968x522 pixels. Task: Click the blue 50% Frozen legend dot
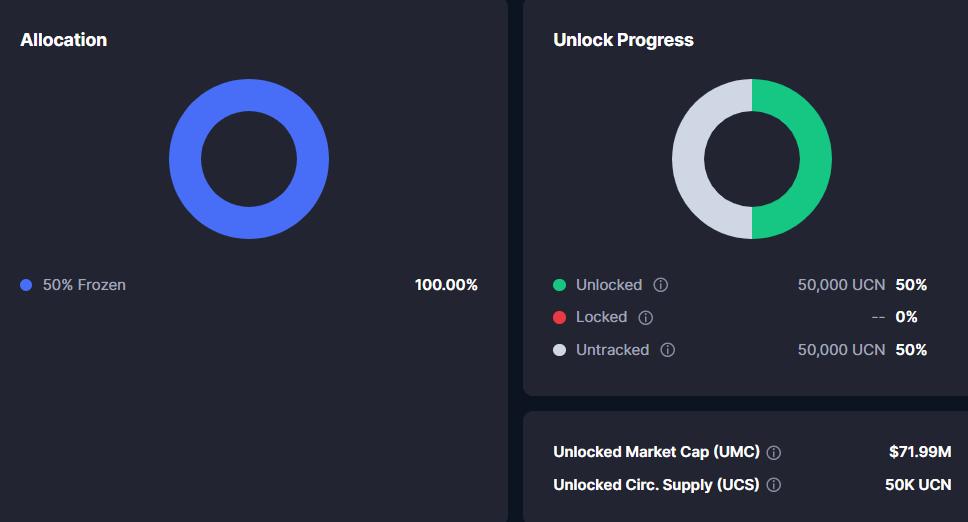pos(26,285)
